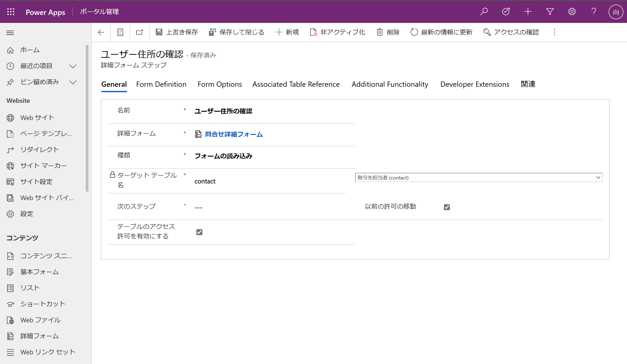Open the task flow checkmark icon
The image size is (627, 364).
click(x=506, y=12)
